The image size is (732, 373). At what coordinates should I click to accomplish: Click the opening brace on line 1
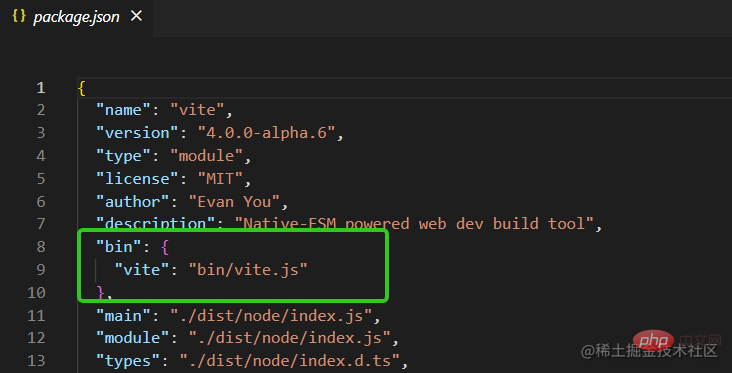(82, 88)
